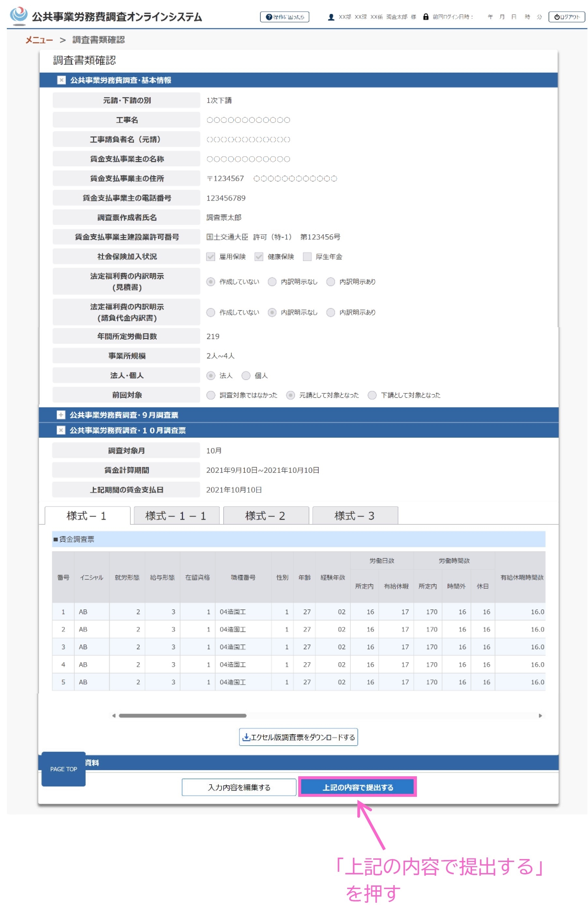Click the name 調査票太郎
588x905 pixels.
click(224, 217)
